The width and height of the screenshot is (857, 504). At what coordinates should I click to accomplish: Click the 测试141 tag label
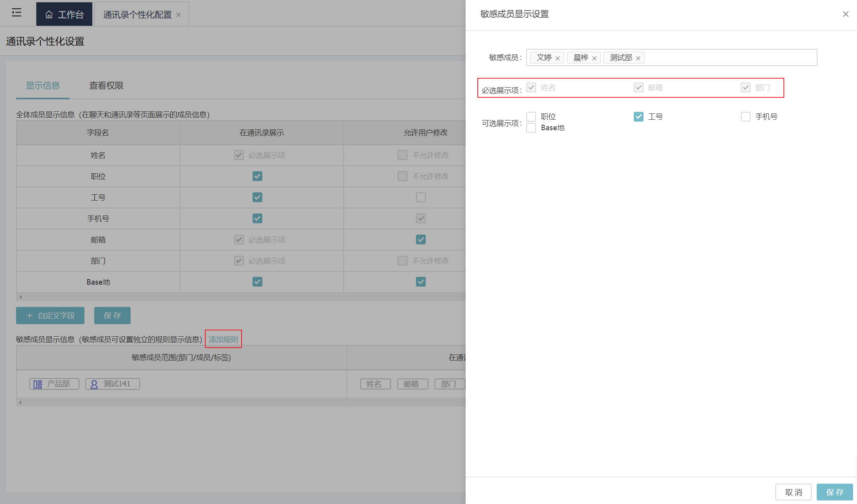click(117, 384)
